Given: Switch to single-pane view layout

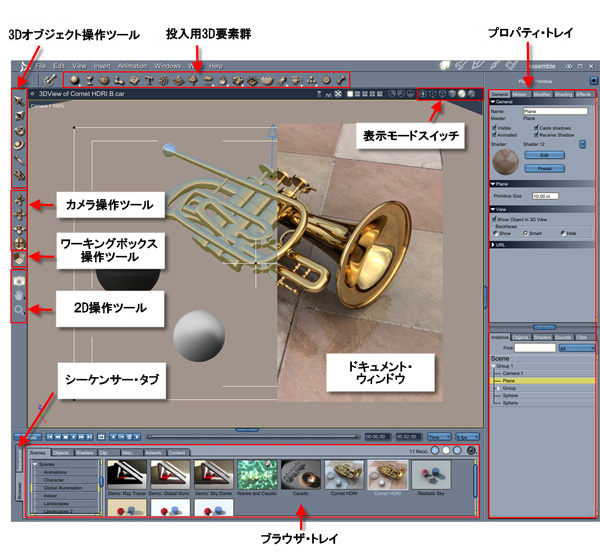Looking at the screenshot, I should (x=350, y=94).
